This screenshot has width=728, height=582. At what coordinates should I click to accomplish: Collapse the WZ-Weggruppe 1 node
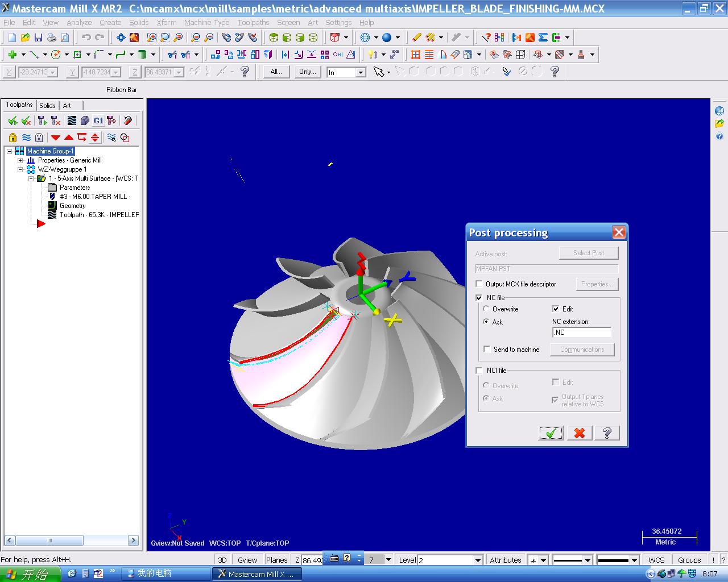click(x=20, y=169)
